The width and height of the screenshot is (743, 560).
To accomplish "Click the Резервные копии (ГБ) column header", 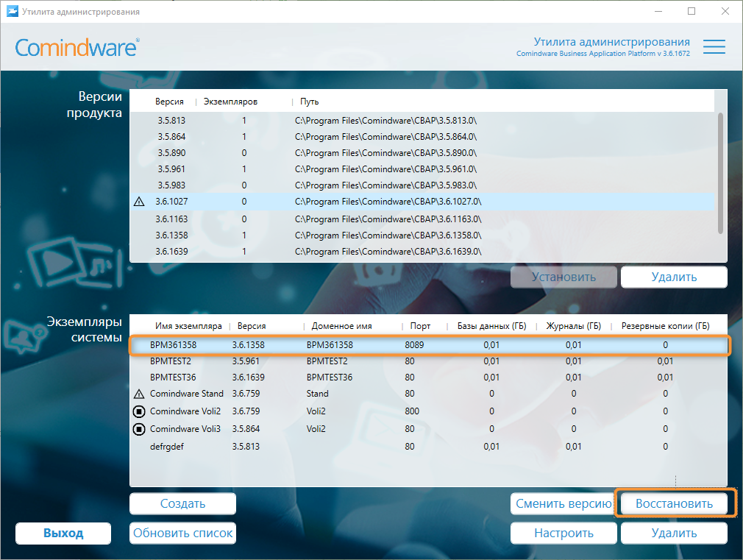I will [665, 326].
